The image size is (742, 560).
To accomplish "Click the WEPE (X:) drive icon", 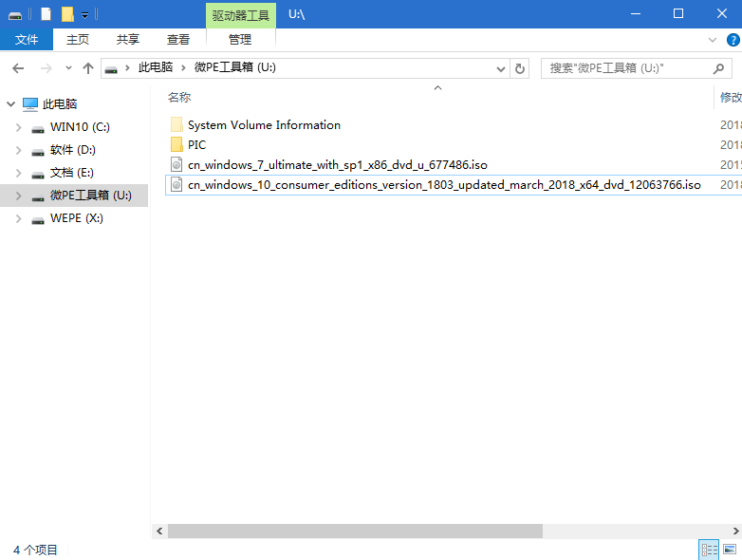I will 38,220.
